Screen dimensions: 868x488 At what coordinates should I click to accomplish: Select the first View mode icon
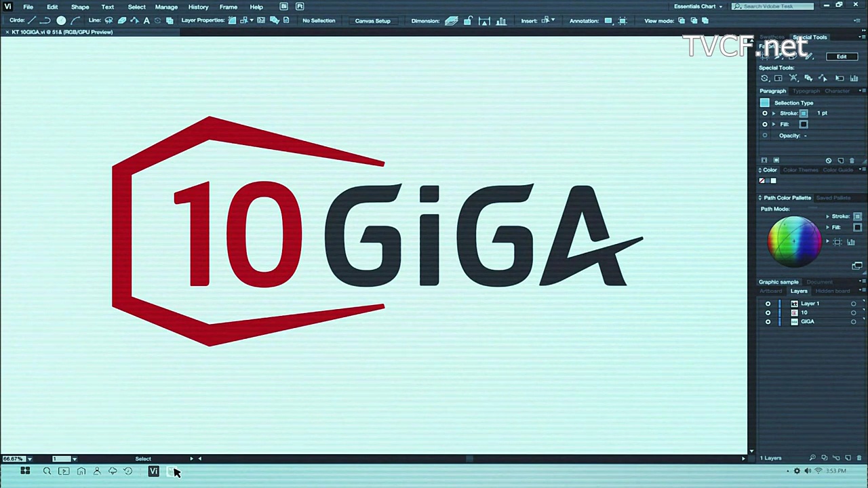click(682, 20)
